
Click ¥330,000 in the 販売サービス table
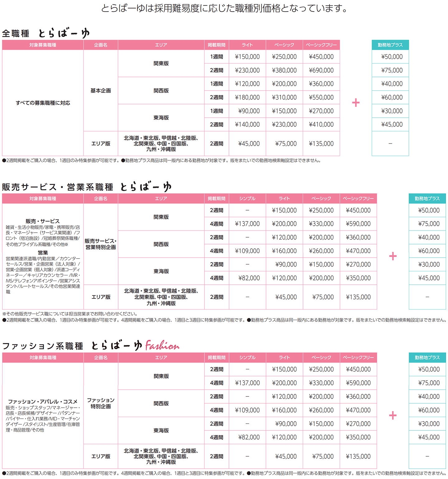coord(321,224)
